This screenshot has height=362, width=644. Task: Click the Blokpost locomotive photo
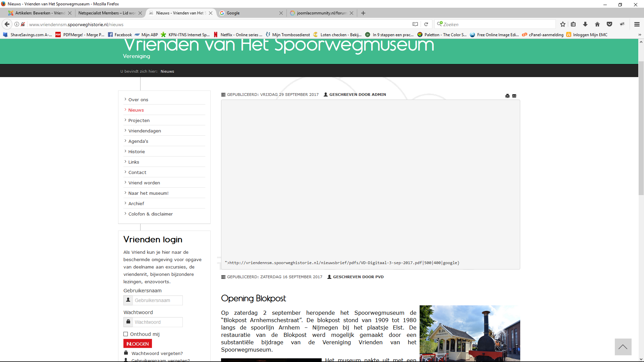coord(470,333)
